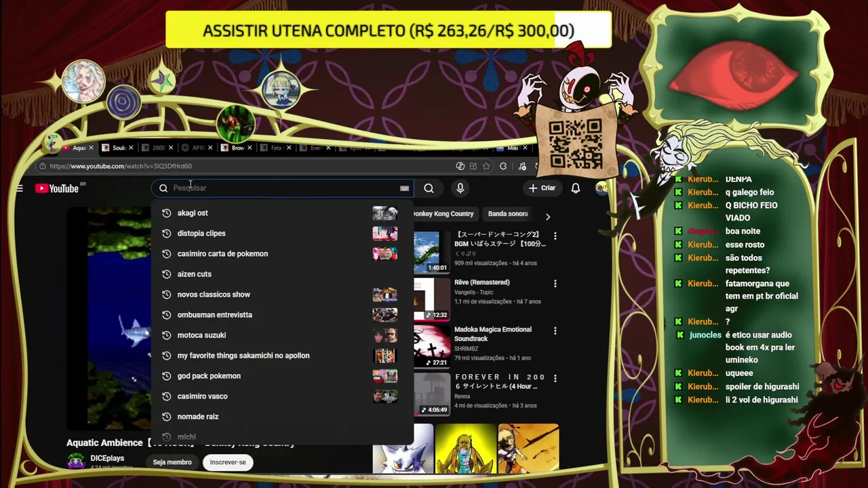Click the QR code on the stream overlay
This screenshot has width=868, height=488.
(x=575, y=143)
